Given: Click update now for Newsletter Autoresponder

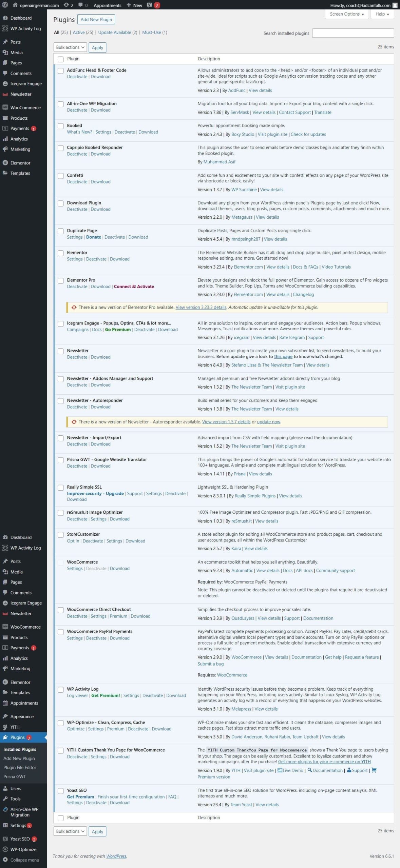Looking at the screenshot, I should pos(268,422).
